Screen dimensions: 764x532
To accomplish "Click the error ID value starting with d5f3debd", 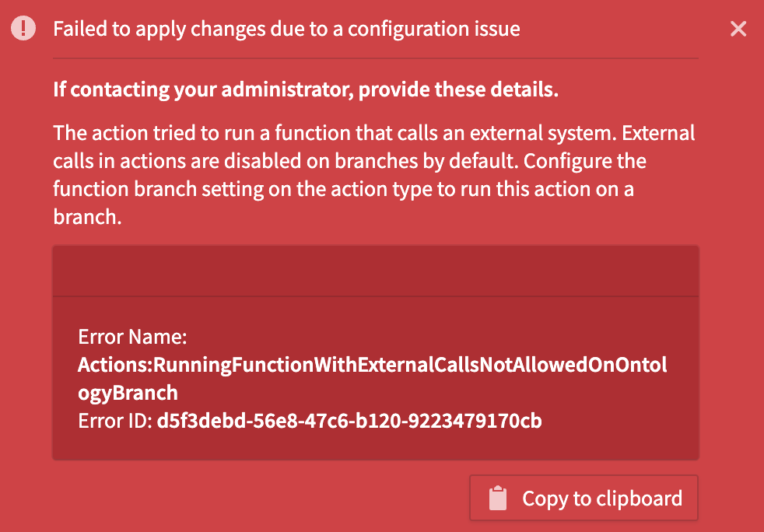I will tap(349, 422).
